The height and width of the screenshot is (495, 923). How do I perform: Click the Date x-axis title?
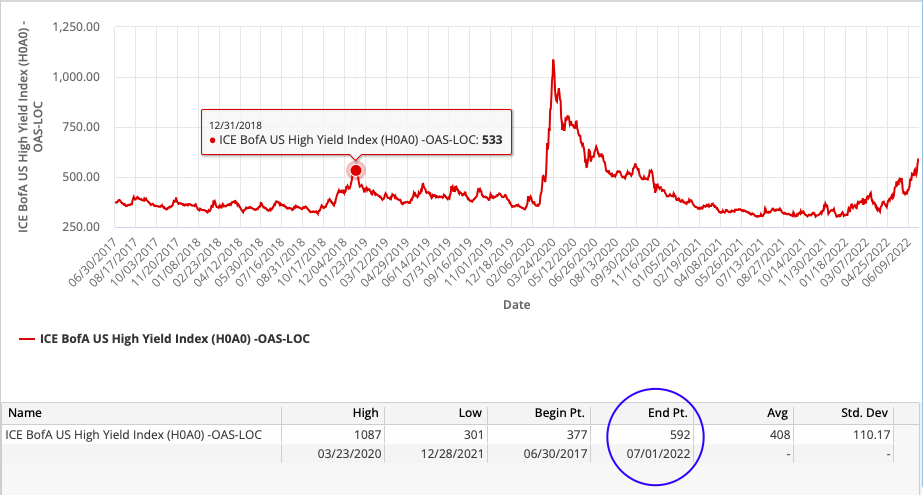(x=517, y=305)
